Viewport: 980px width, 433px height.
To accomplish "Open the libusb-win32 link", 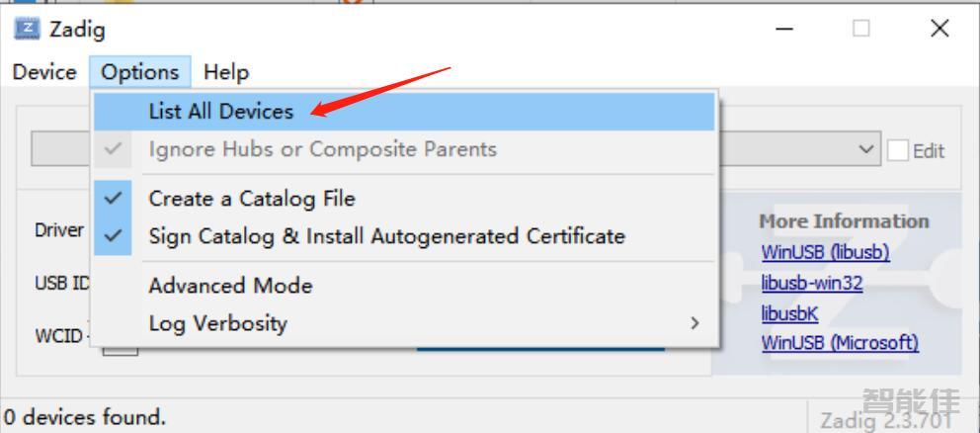I will (812, 284).
